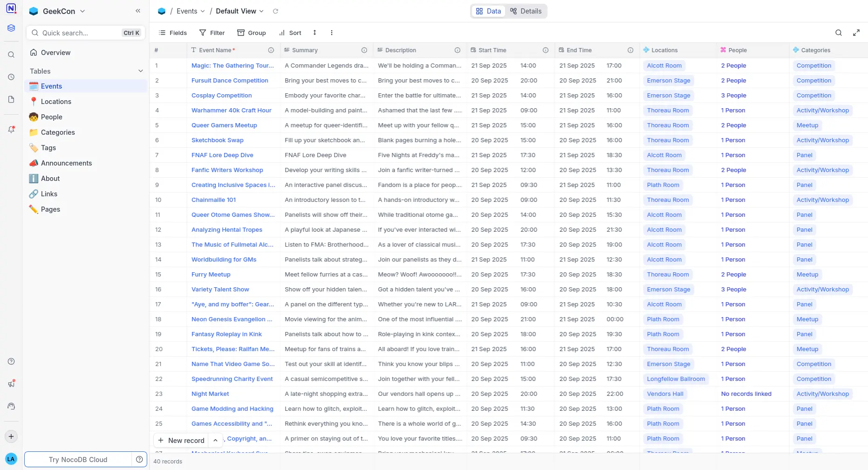
Task: Open the row height icon in the toolbar
Action: (314, 33)
